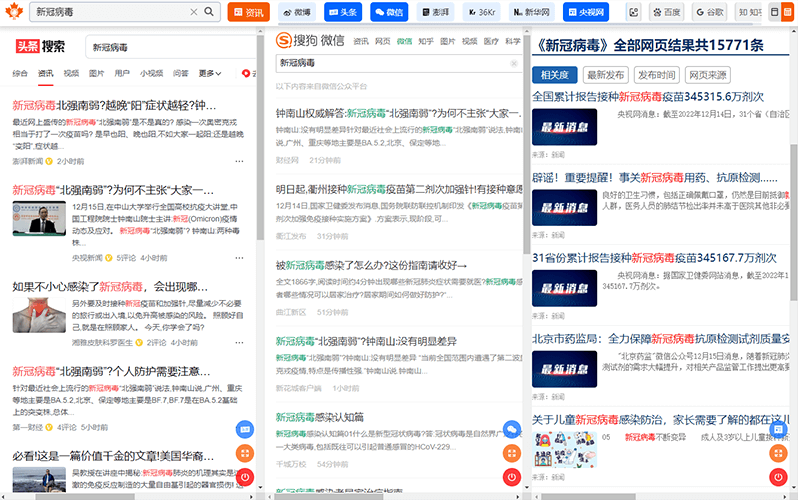Toggle the 头条 source button
The image size is (800, 500).
pyautogui.click(x=343, y=12)
